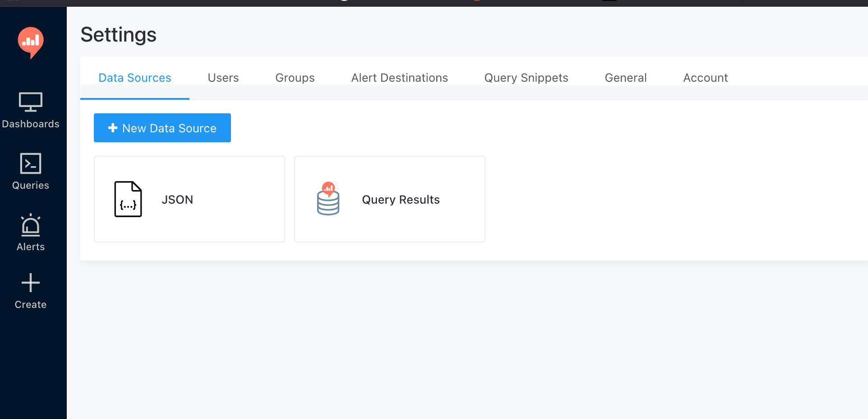Open the Groups tab
Viewport: 868px width, 419px height.
(x=295, y=78)
